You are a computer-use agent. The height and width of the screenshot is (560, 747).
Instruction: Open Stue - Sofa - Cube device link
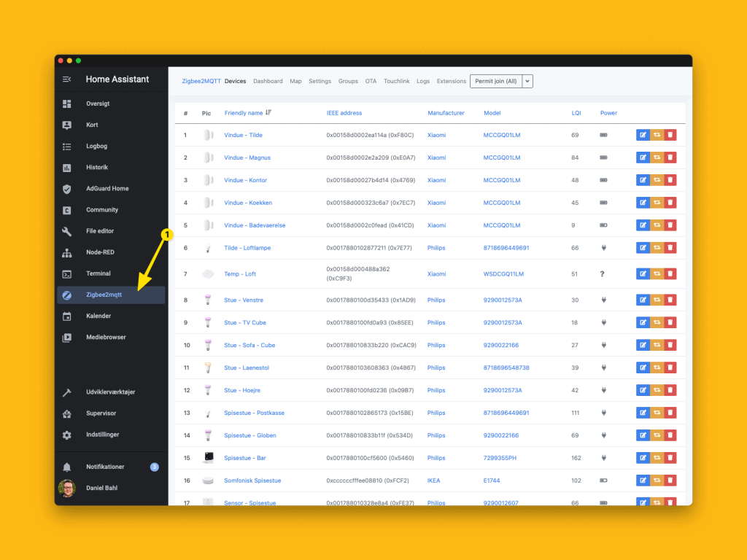249,345
